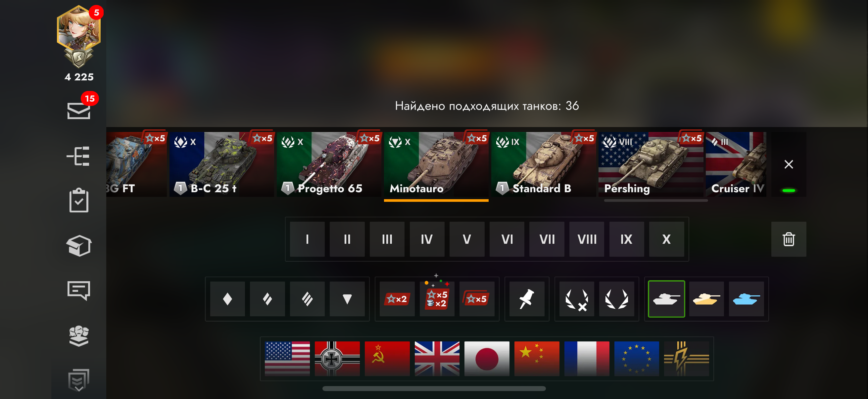The image size is (868, 399).
Task: Open the storage crate icon
Action: coord(79,245)
